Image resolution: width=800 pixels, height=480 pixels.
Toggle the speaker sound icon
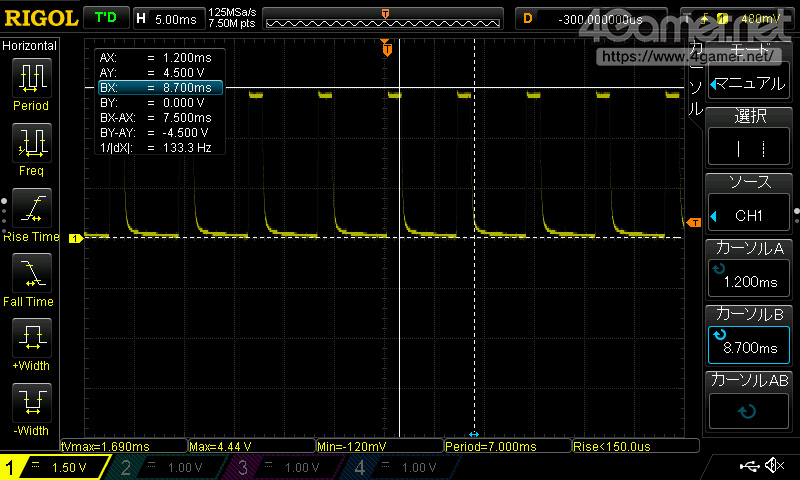tap(774, 466)
